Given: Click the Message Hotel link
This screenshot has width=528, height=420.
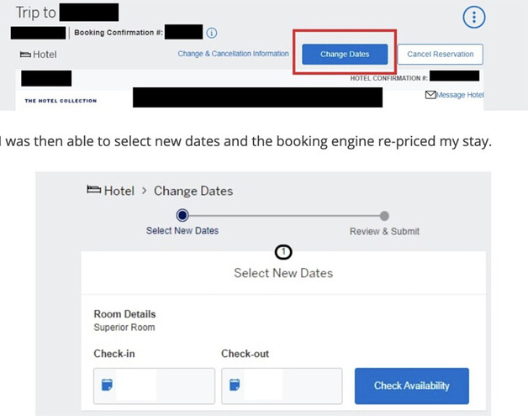Looking at the screenshot, I should tap(460, 95).
